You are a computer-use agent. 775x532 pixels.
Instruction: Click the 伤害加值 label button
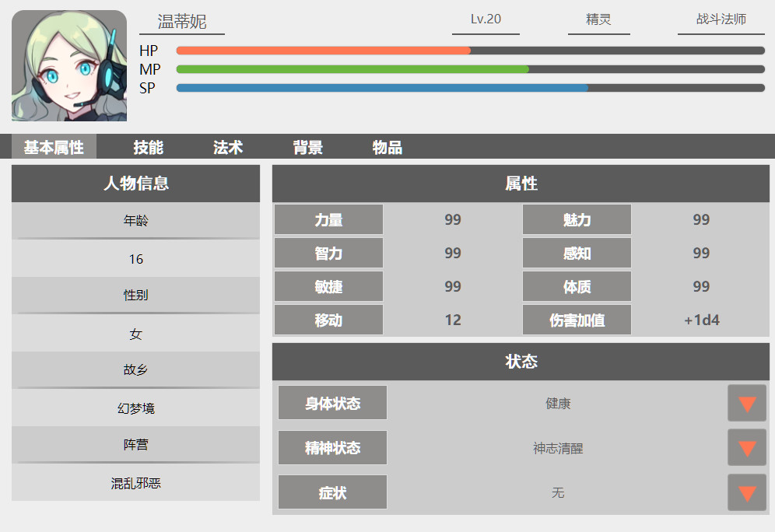[x=577, y=320]
